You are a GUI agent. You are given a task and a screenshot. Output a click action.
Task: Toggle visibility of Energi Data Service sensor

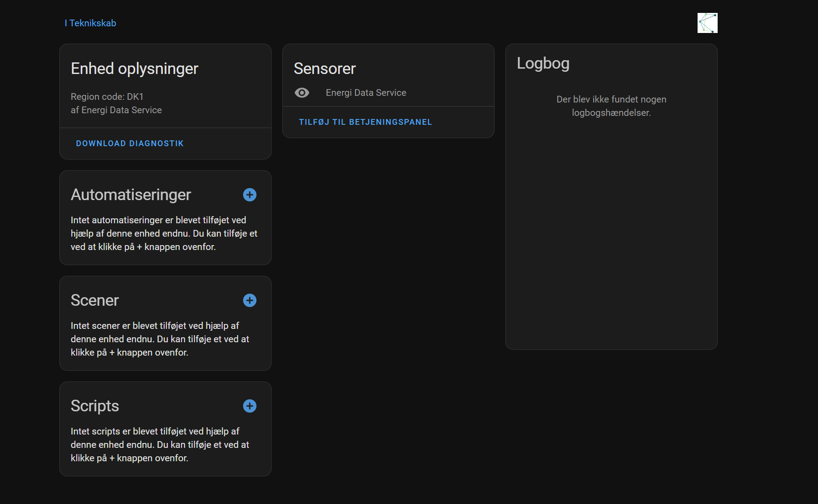tap(302, 92)
